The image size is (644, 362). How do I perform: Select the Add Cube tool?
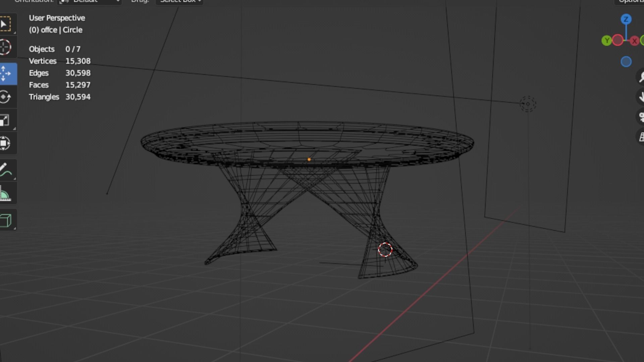6,220
